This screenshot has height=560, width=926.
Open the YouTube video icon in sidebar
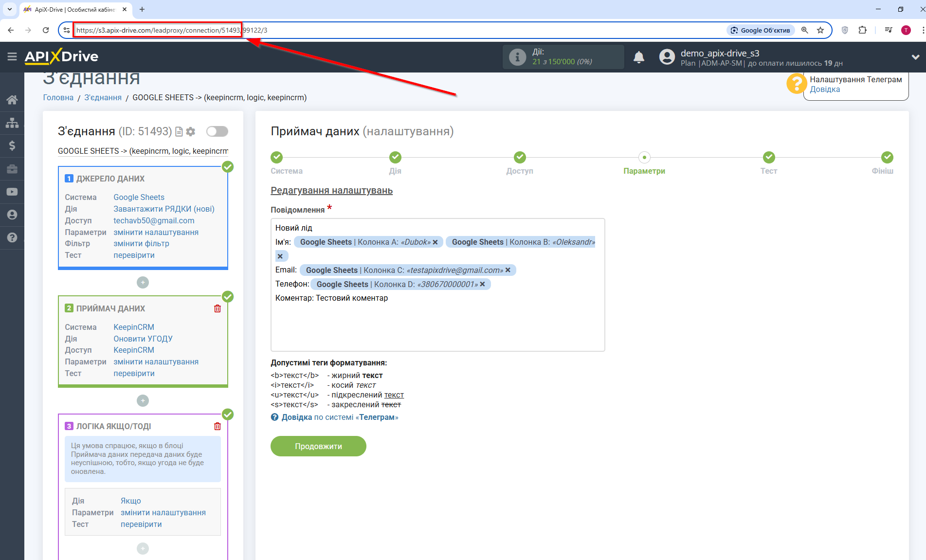[12, 192]
